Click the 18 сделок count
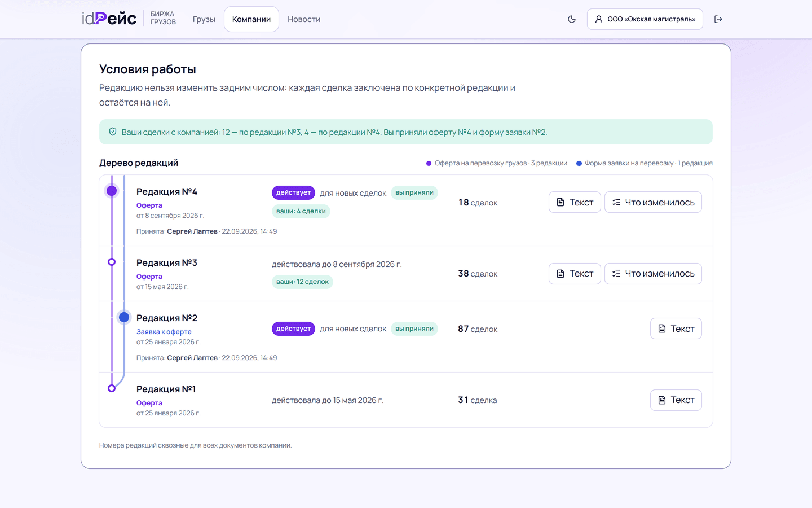The image size is (812, 508). coord(478,203)
